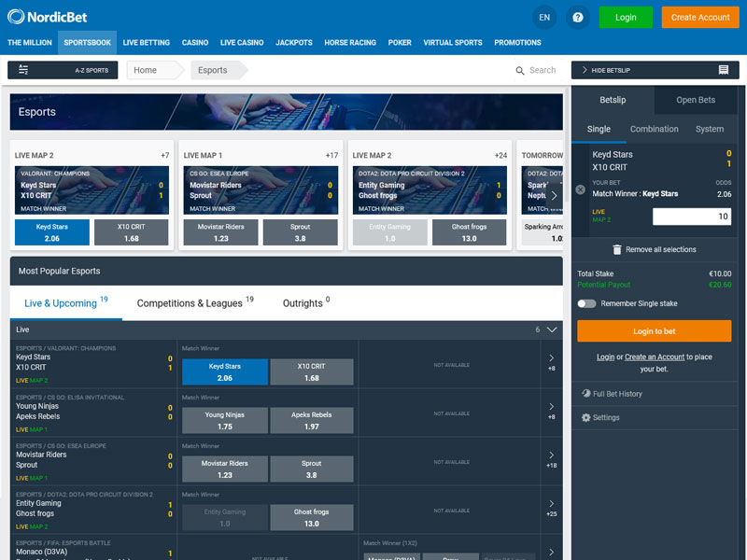Open Promotions menu item
Viewport: 747px width, 560px height.
pyautogui.click(x=517, y=42)
